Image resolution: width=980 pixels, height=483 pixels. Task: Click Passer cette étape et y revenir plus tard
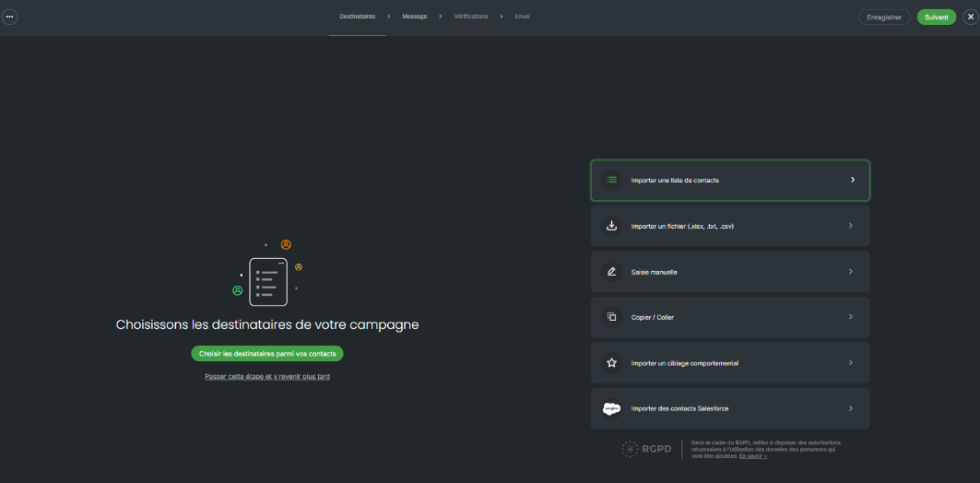pos(267,377)
